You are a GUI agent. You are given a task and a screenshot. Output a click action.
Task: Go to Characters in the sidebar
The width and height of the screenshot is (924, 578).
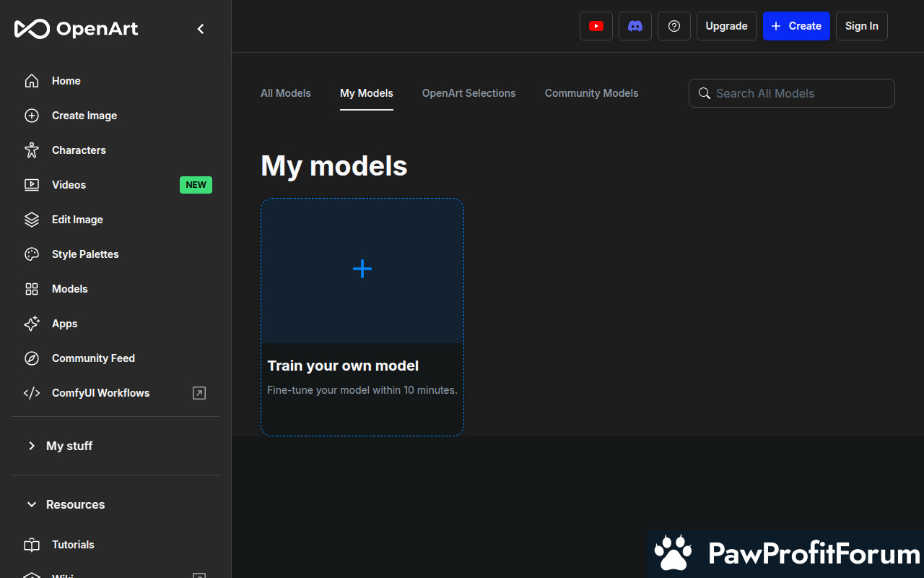click(79, 150)
